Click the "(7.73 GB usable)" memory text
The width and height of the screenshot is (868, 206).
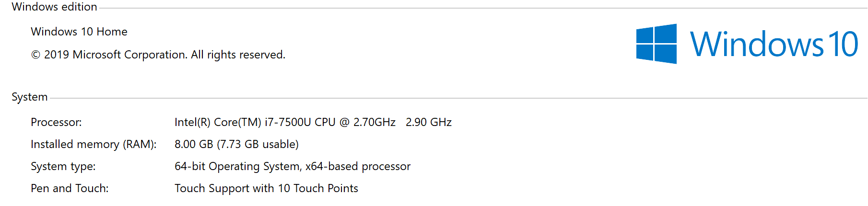(258, 144)
